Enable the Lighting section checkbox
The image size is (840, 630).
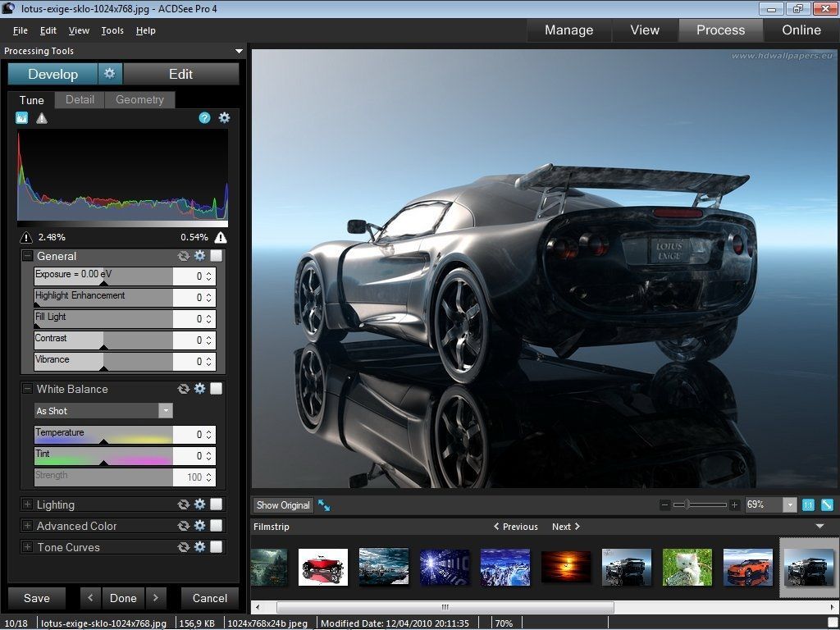tap(216, 504)
